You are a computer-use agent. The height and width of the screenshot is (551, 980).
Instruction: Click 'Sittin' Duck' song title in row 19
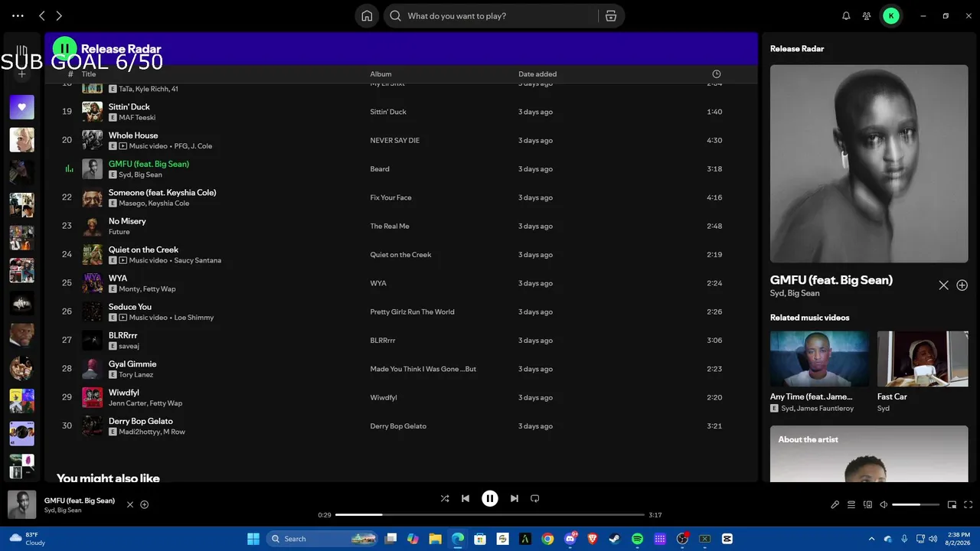tap(129, 107)
